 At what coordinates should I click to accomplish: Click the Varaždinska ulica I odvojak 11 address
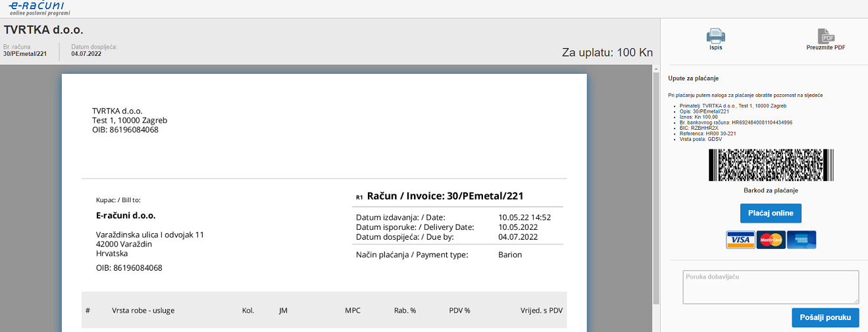(150, 235)
